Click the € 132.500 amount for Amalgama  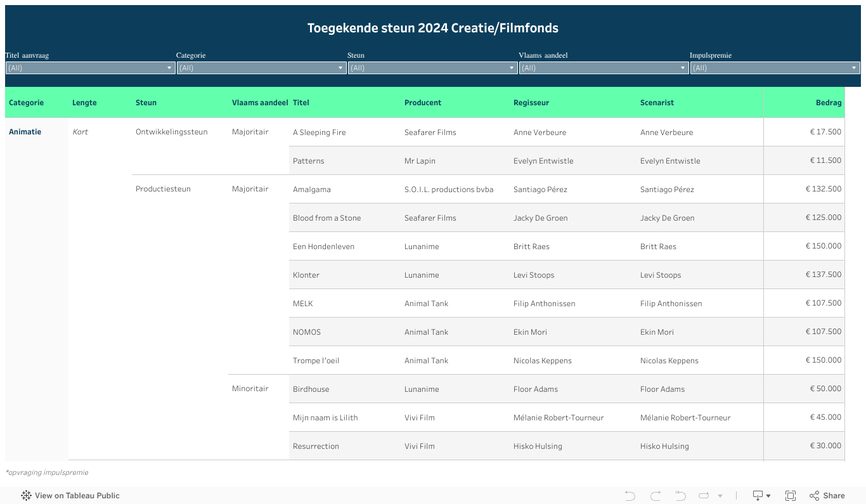[824, 189]
